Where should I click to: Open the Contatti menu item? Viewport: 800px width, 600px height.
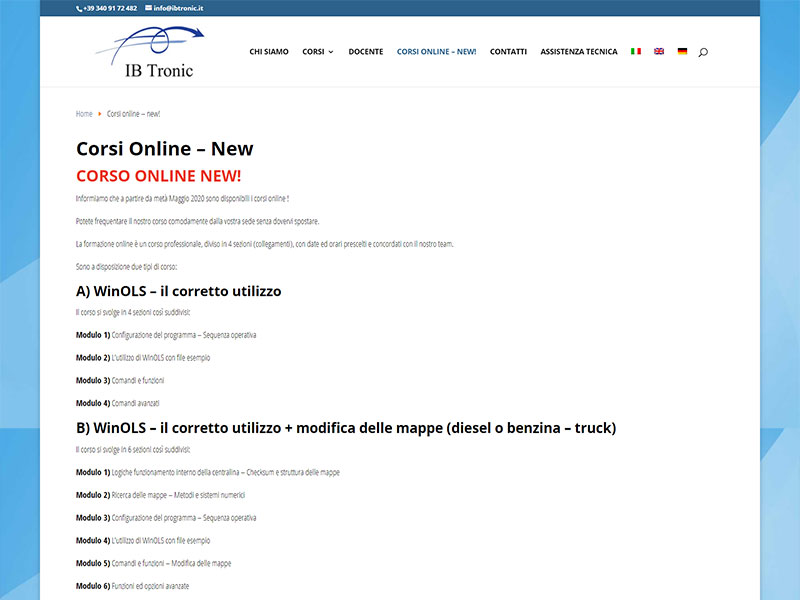click(x=508, y=52)
